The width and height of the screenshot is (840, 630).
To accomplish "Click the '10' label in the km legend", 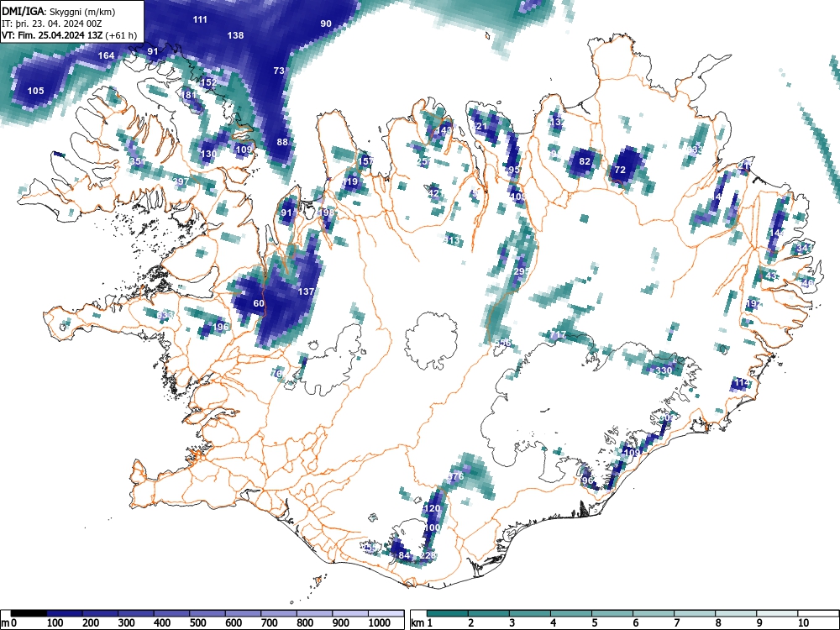I will [802, 622].
